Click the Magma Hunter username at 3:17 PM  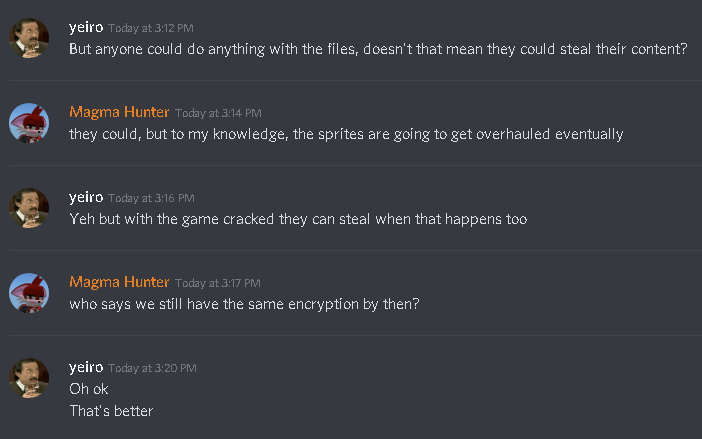pos(119,282)
